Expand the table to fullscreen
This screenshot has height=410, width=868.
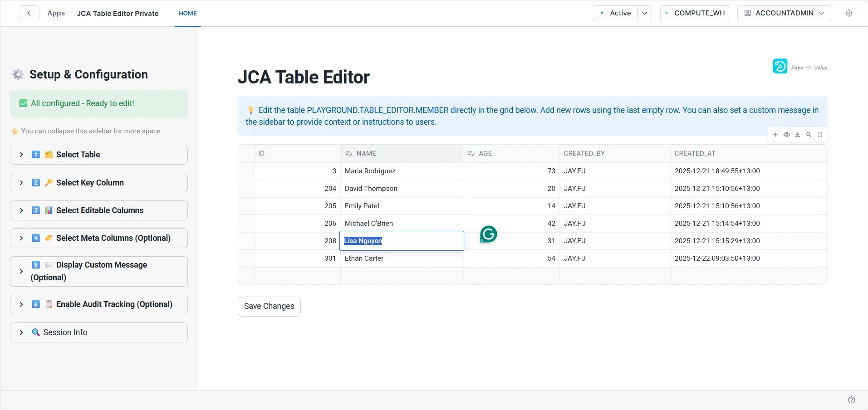click(820, 135)
